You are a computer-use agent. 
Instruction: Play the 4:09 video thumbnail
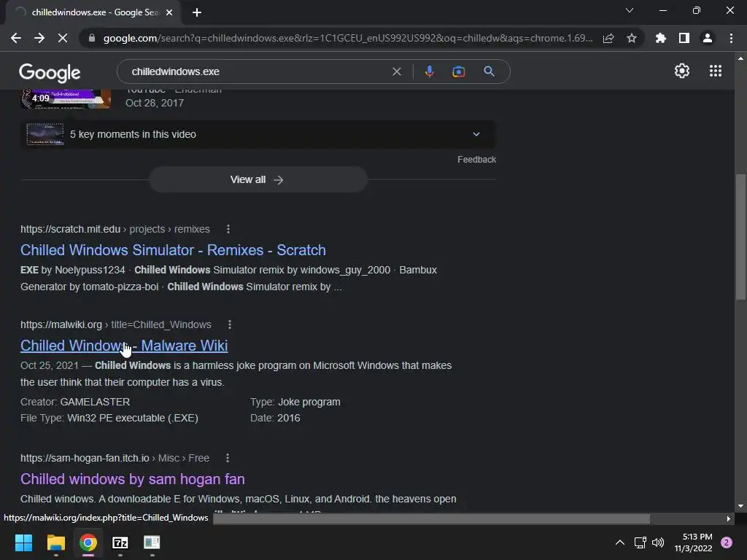tap(66, 98)
